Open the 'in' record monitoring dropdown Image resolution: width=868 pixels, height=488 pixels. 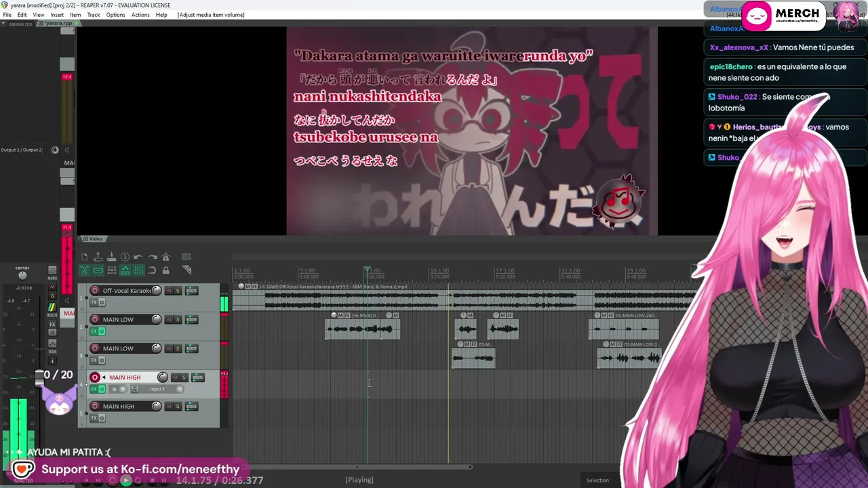coord(118,389)
